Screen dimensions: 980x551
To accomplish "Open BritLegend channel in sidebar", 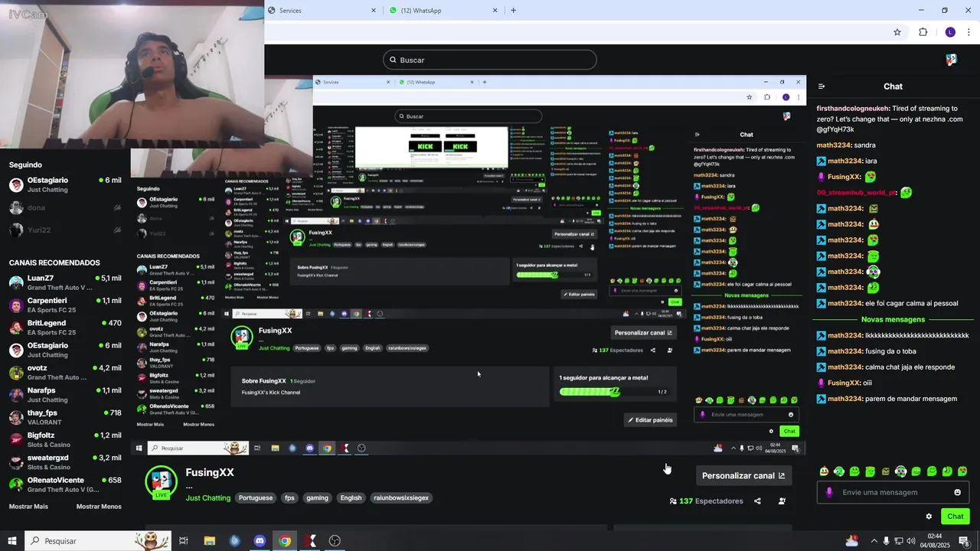I will 65,328.
